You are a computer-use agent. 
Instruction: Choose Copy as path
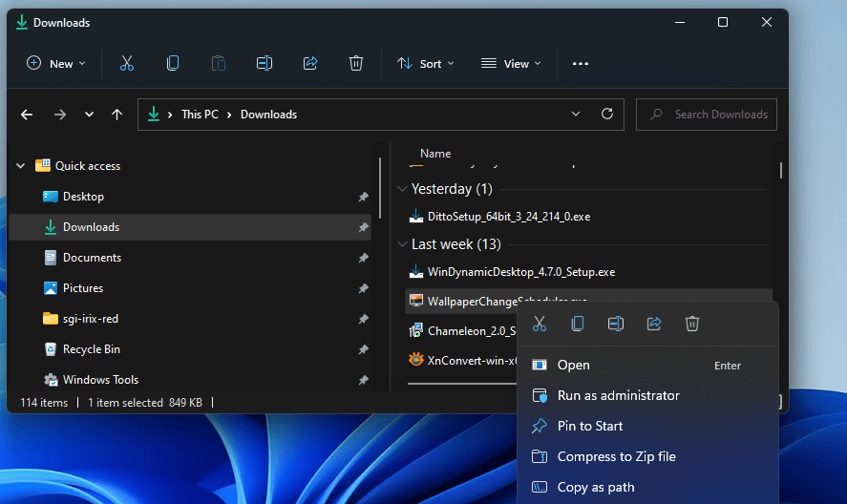click(x=647, y=487)
